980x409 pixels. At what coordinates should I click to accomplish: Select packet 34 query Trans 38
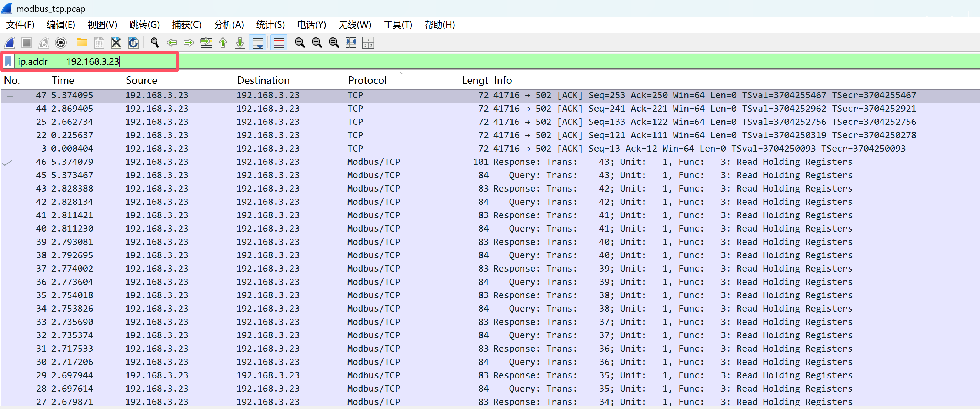490,308
